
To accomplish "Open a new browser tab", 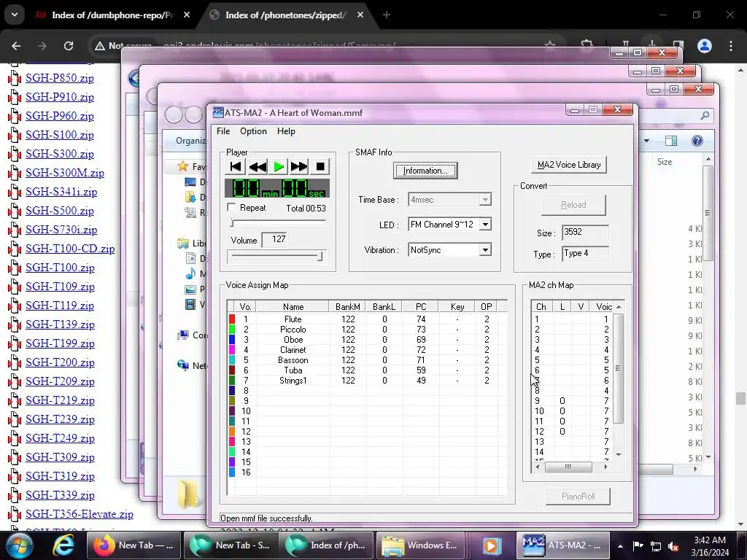I will tap(387, 15).
